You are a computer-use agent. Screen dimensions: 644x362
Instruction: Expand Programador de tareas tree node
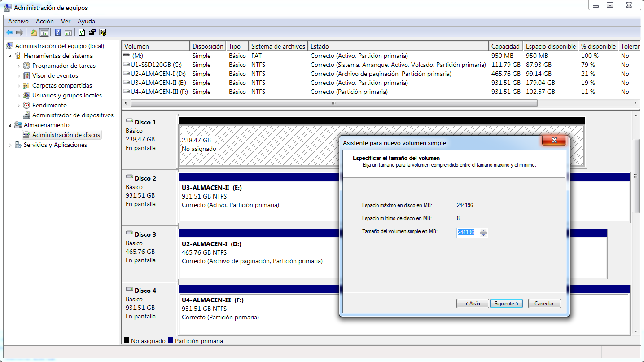coord(19,66)
